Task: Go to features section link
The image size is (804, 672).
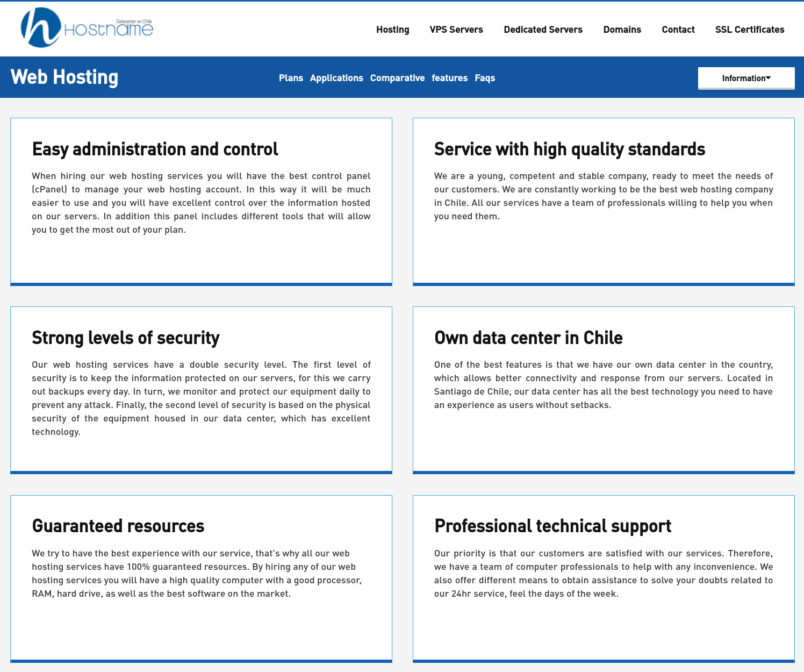Action: 449,78
